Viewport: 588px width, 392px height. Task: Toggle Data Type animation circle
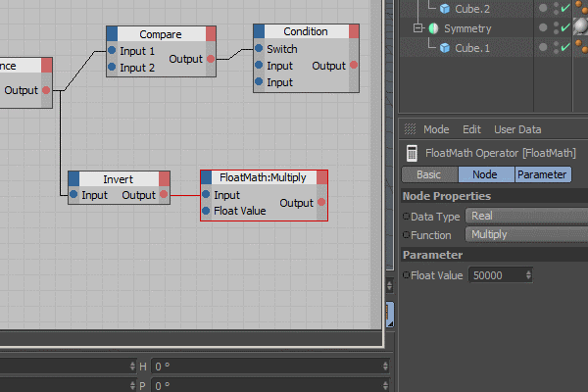(x=406, y=216)
